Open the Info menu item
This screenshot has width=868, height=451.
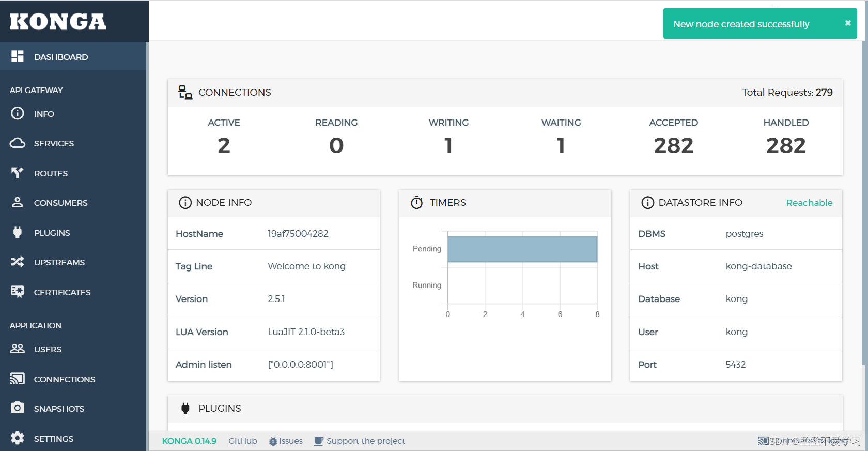click(x=73, y=113)
